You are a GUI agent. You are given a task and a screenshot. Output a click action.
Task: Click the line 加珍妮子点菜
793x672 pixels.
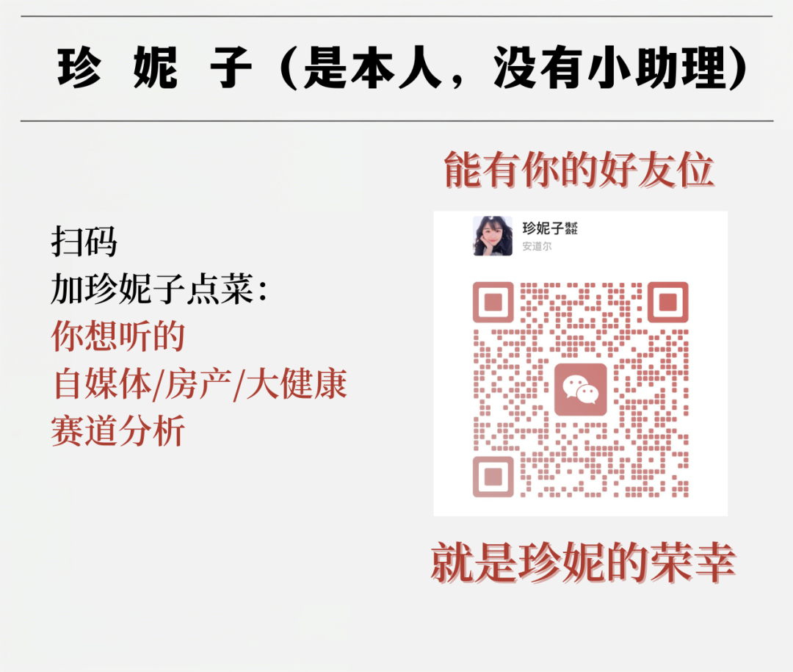(x=159, y=289)
